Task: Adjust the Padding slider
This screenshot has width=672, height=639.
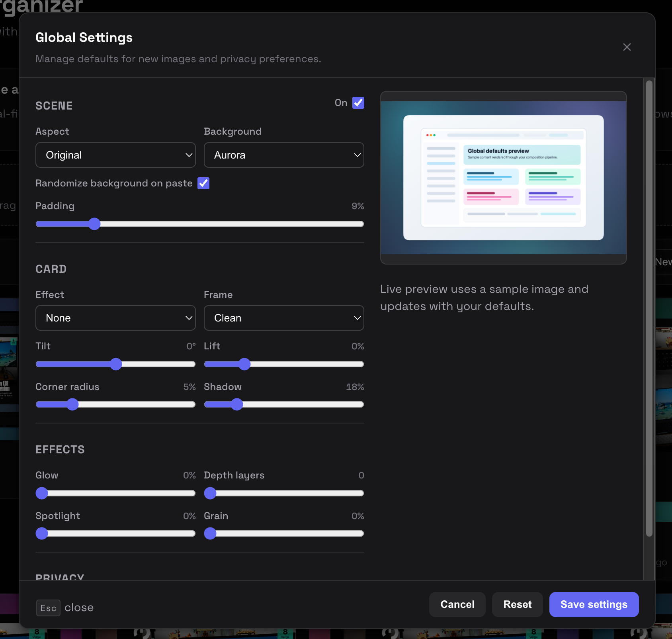Action: pyautogui.click(x=94, y=224)
